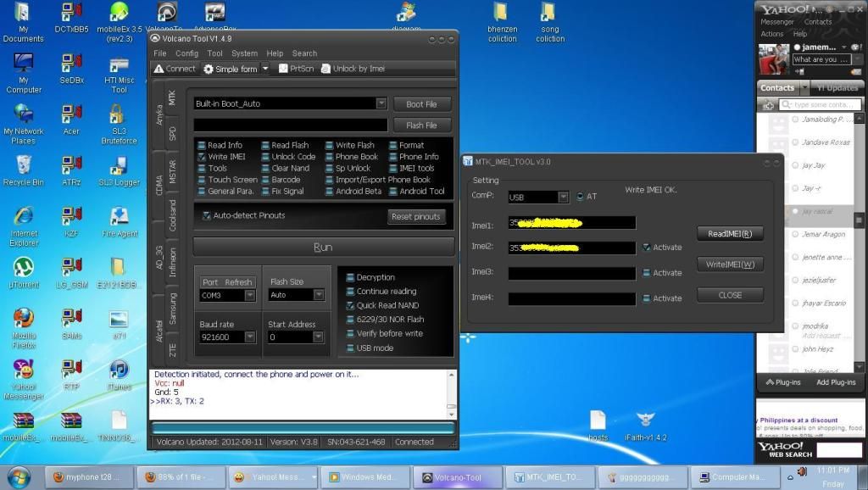The height and width of the screenshot is (490, 868).
Task: Launch Internet Explorer from desktop
Action: point(24,226)
